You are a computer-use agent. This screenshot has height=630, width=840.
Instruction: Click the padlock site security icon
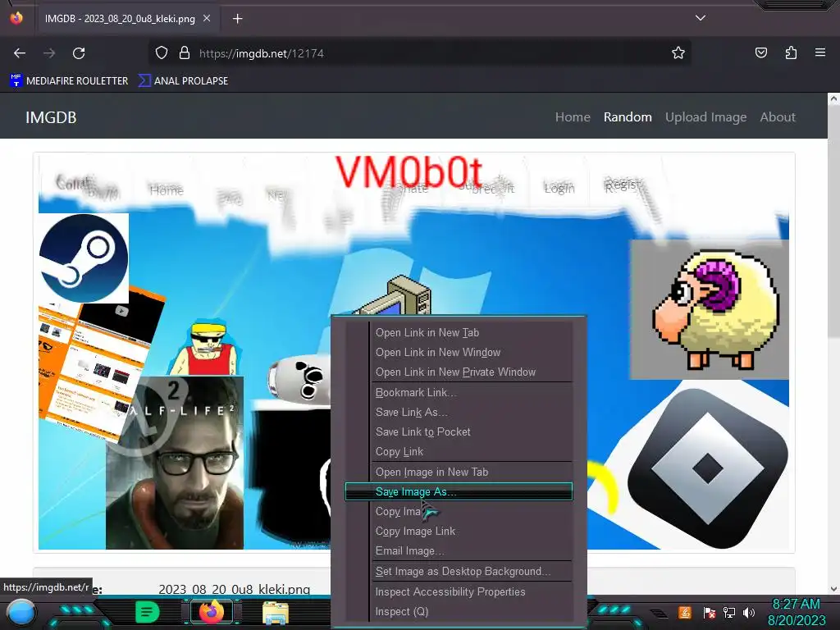coord(185,53)
